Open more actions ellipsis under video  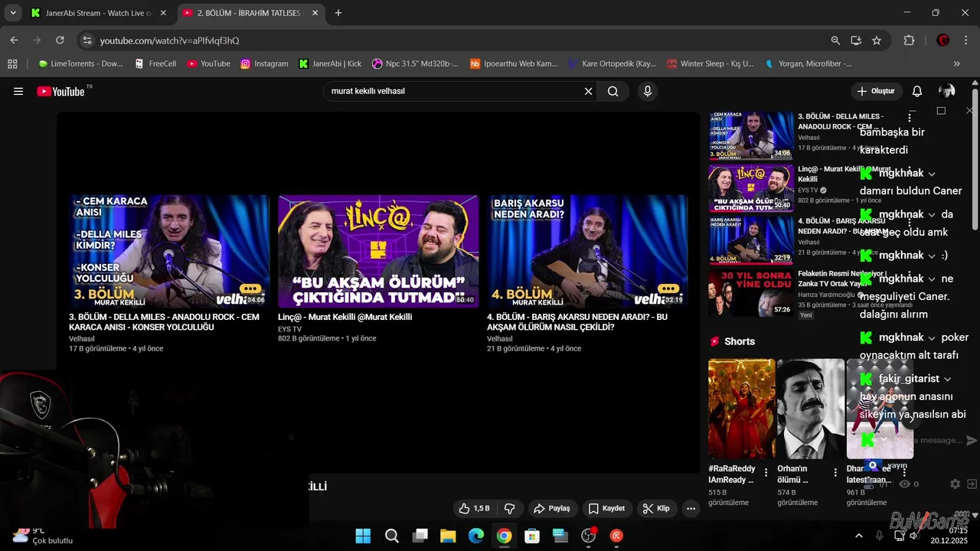(691, 508)
